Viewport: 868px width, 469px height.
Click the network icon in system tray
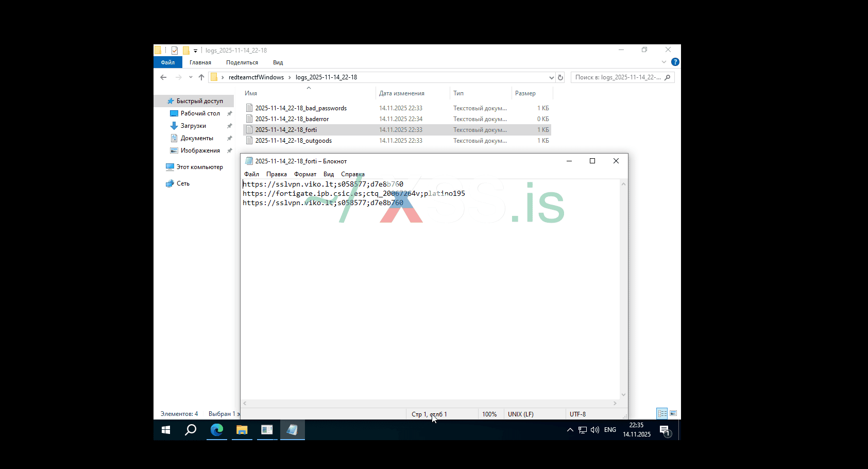tap(583, 430)
